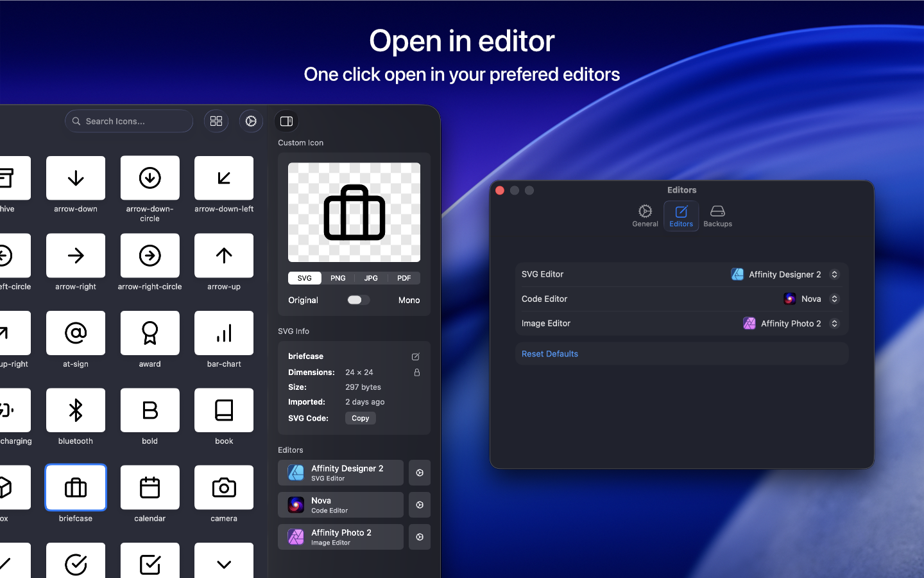Image resolution: width=924 pixels, height=578 pixels.
Task: Click the '297 bytes' size value
Action: point(363,387)
